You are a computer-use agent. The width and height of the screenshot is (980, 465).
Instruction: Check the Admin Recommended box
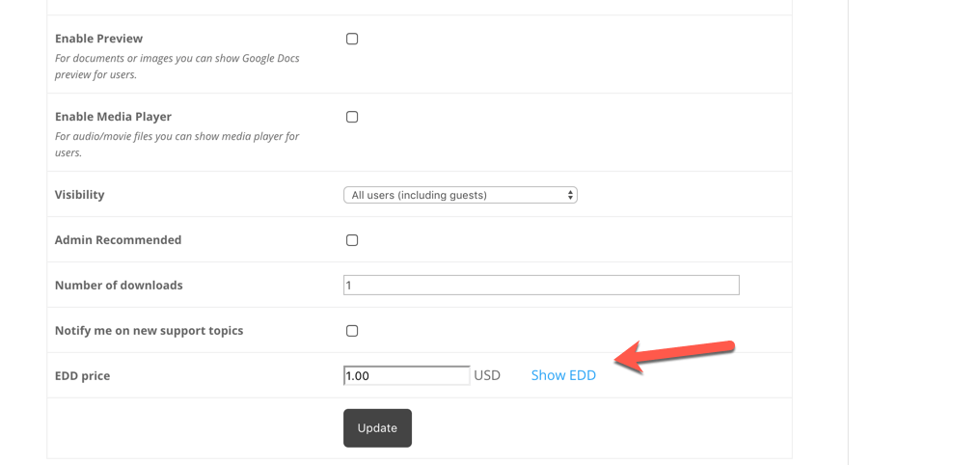coord(352,240)
